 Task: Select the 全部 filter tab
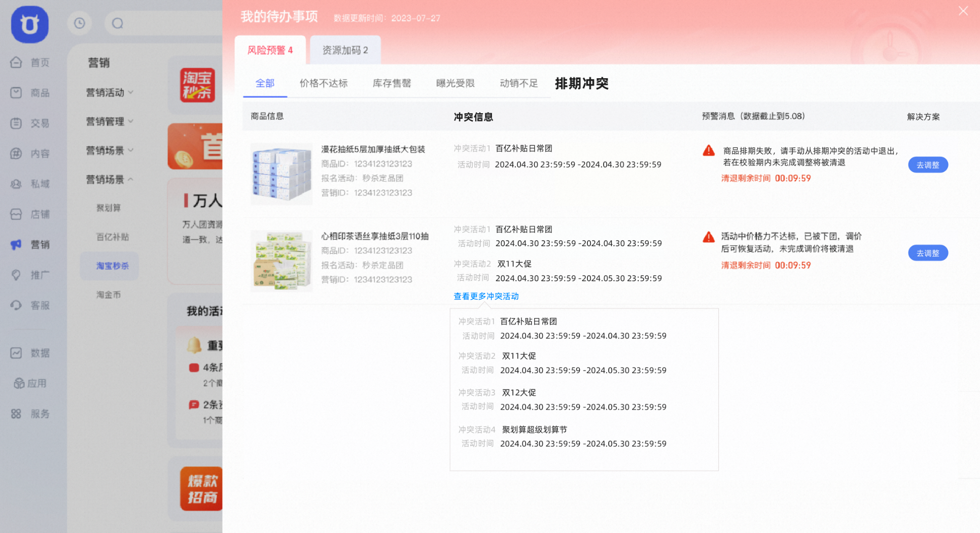(x=265, y=83)
